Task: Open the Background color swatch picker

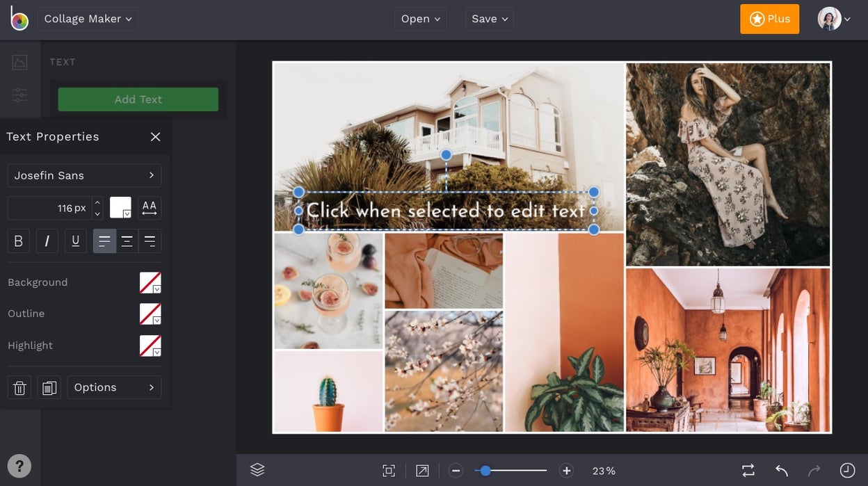Action: (150, 282)
